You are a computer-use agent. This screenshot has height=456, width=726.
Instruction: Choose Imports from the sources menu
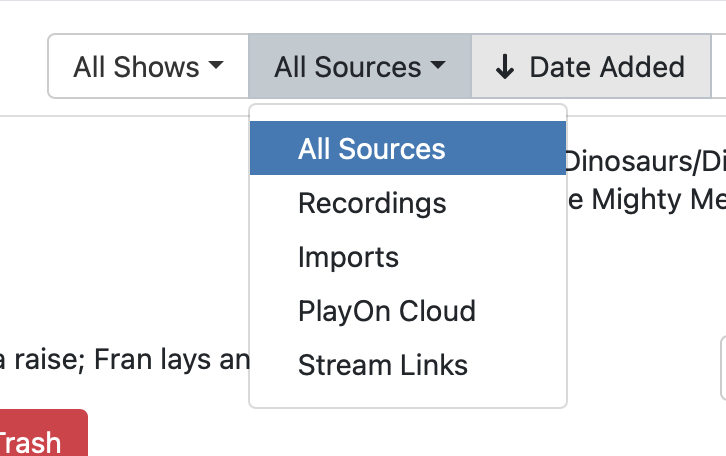click(348, 257)
